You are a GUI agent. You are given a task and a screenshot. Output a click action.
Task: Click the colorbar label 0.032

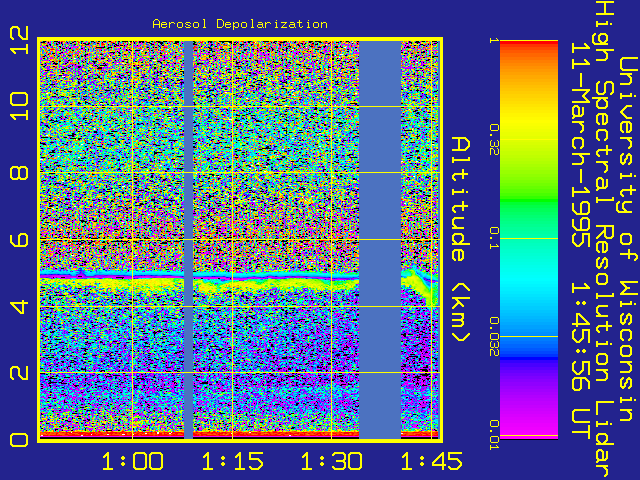pos(494,336)
